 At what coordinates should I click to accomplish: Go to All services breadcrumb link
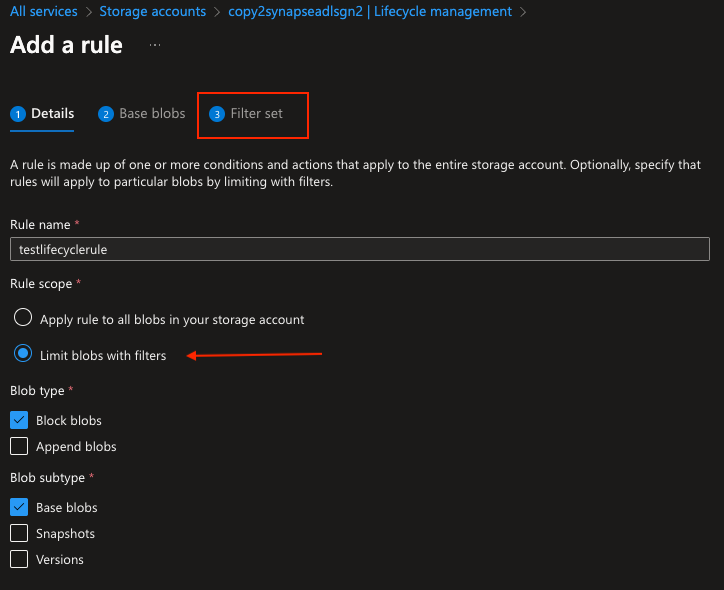(x=44, y=12)
